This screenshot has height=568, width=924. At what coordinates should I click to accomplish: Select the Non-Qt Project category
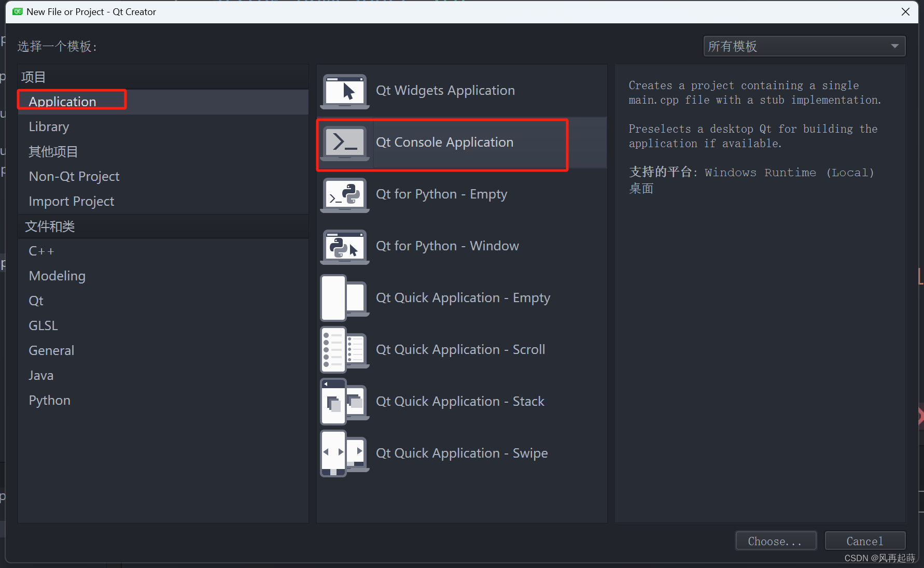[x=163, y=176]
